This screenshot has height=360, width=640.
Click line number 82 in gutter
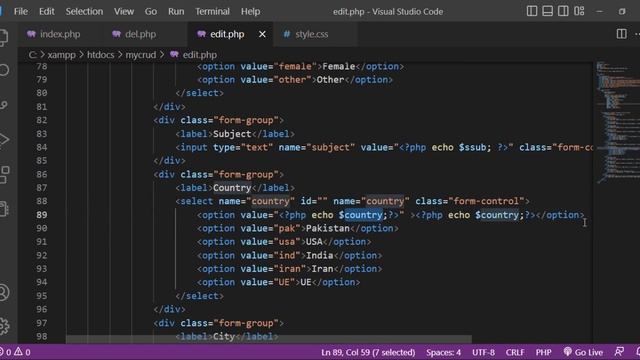[x=42, y=120]
